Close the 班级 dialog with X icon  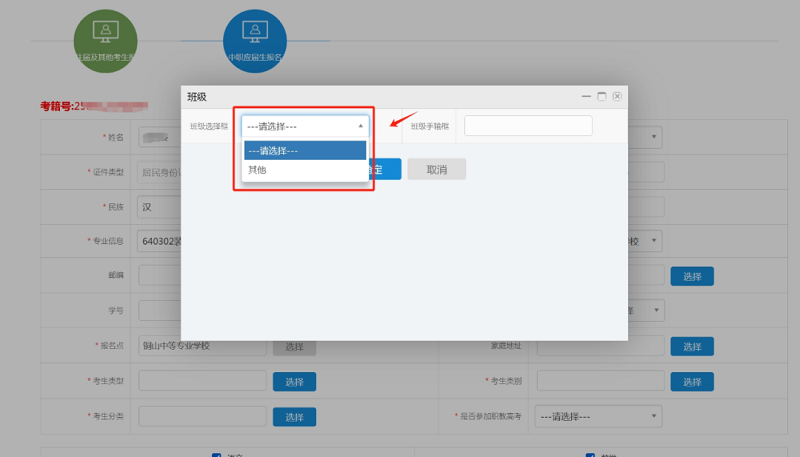tap(617, 96)
